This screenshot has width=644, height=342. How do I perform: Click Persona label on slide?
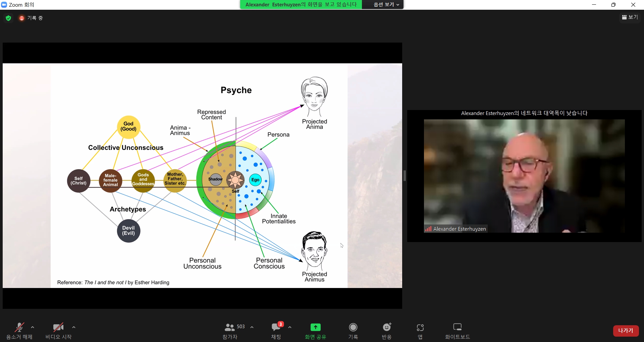[x=278, y=134]
